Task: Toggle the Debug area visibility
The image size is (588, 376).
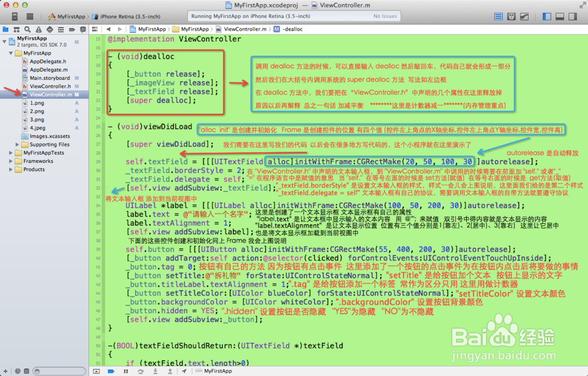Action: 560,16
